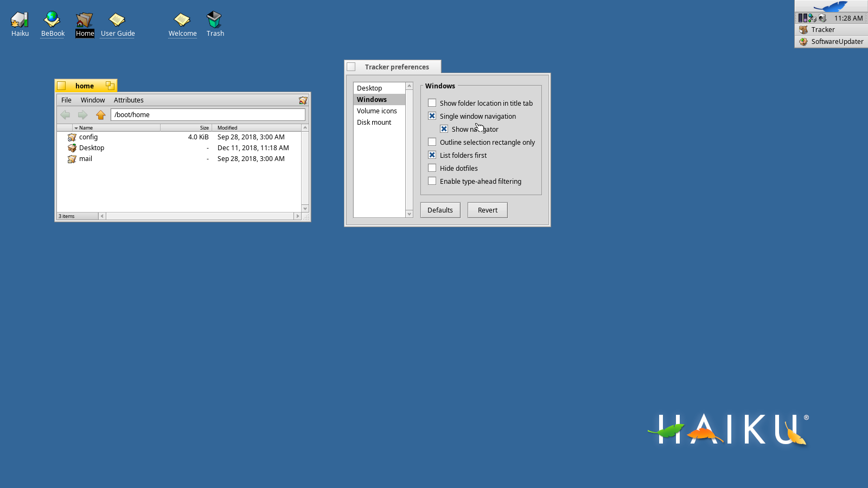Enable Show folder location in title tab
868x488 pixels.
(x=432, y=103)
